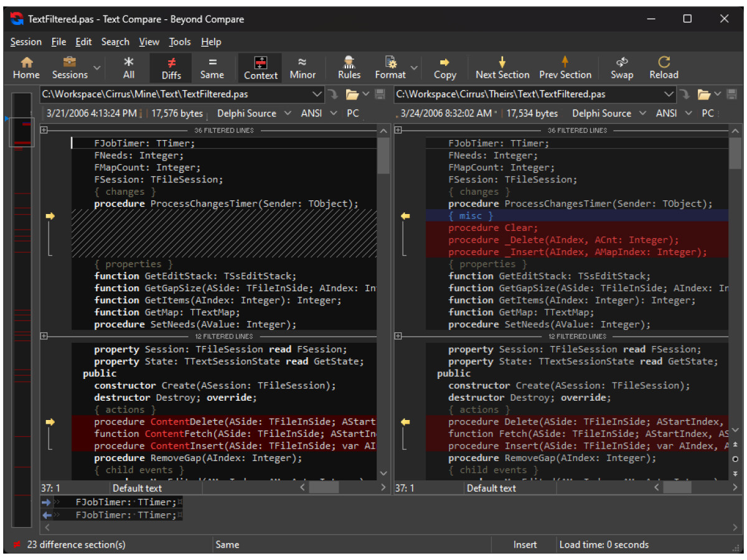Enable the Minor differences toggle
Viewport: 747px width, 560px height.
(303, 68)
